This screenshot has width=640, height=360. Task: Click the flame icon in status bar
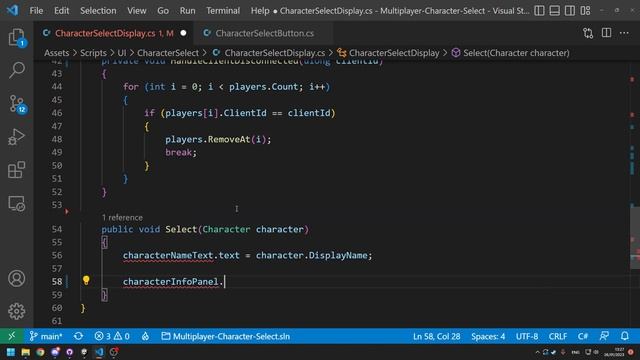(x=145, y=336)
